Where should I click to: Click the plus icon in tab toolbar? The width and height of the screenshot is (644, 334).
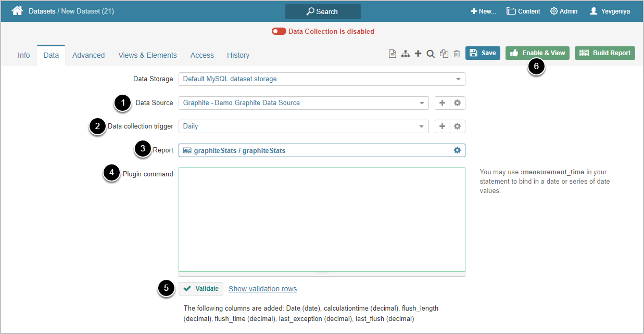(x=418, y=54)
